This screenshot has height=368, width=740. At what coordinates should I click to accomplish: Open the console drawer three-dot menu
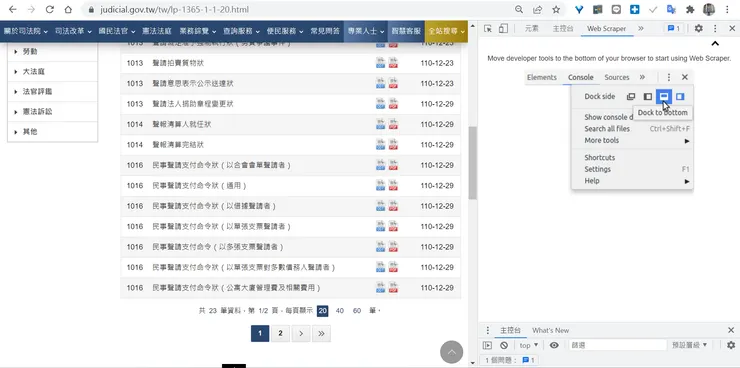click(x=488, y=330)
